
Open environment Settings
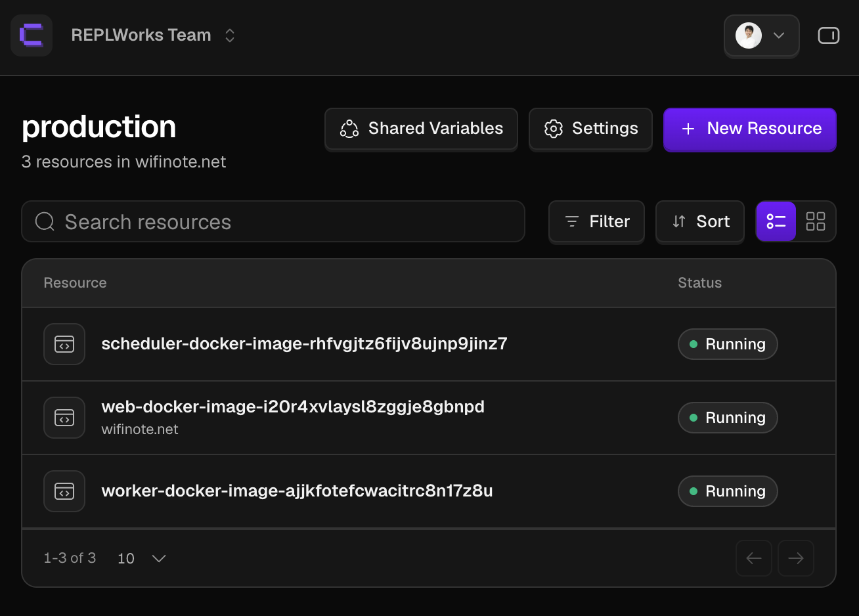(590, 129)
